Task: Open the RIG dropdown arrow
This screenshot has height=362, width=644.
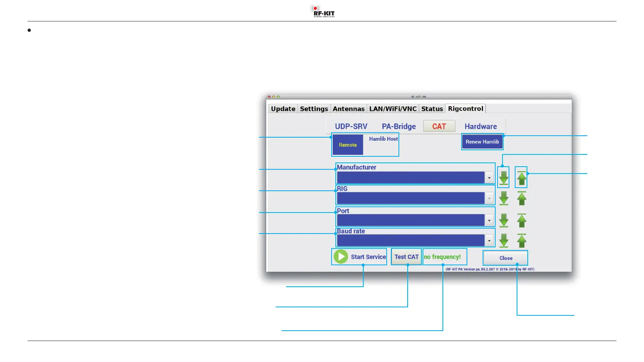Action: click(489, 198)
